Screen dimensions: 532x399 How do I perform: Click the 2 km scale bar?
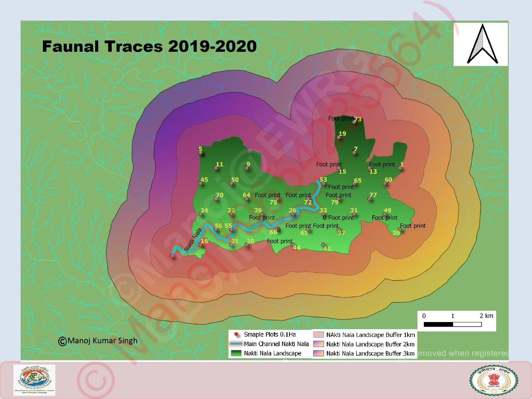[x=453, y=324]
